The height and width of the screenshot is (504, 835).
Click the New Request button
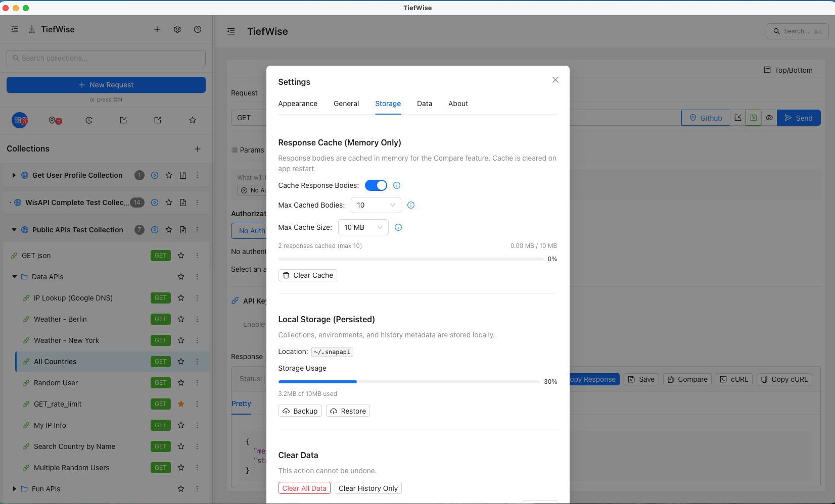[106, 85]
